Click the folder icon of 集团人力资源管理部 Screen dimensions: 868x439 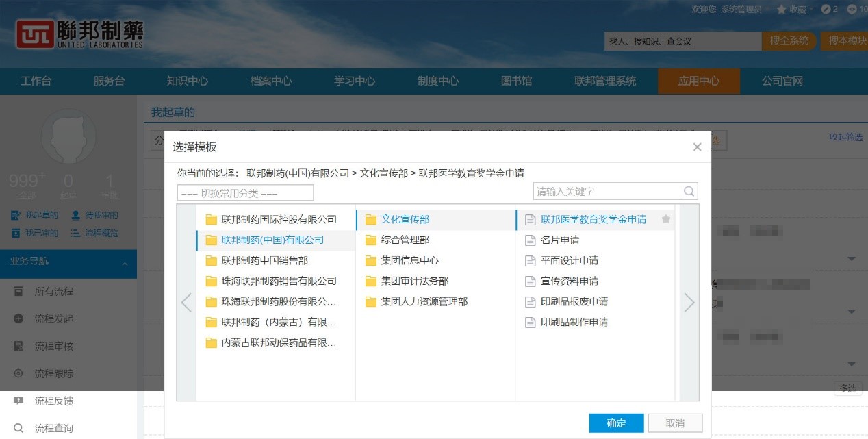click(x=371, y=302)
